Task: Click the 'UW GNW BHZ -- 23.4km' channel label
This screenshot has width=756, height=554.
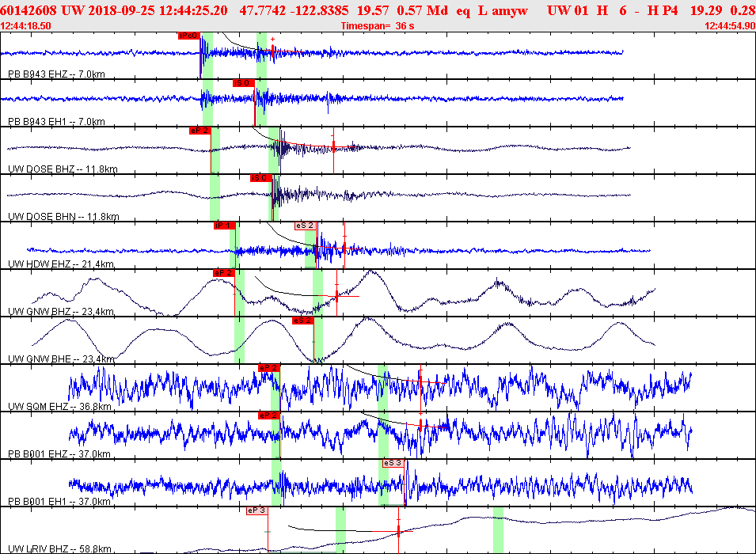Action: click(61, 312)
